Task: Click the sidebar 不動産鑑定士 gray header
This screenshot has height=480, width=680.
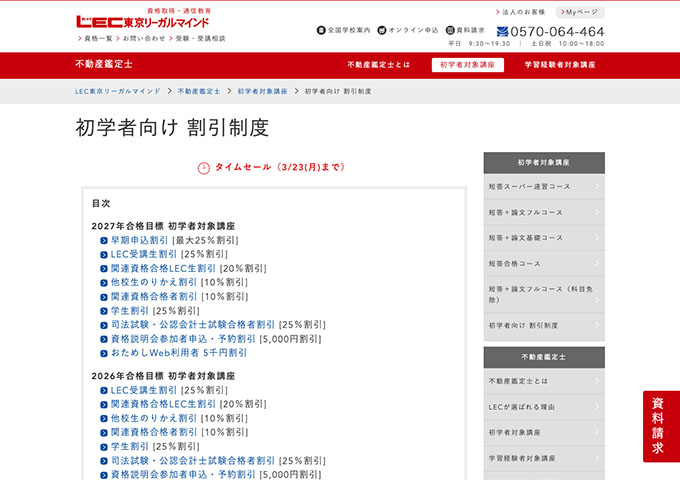Action: (544, 357)
